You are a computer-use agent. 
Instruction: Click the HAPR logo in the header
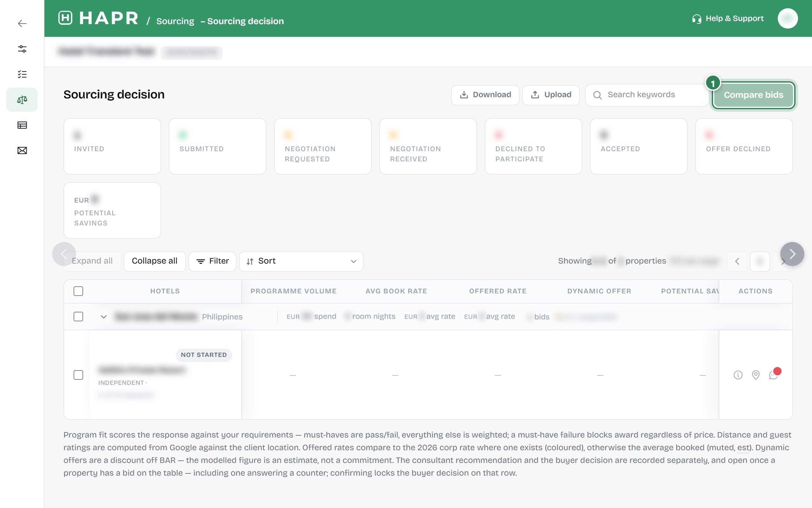coord(98,18)
